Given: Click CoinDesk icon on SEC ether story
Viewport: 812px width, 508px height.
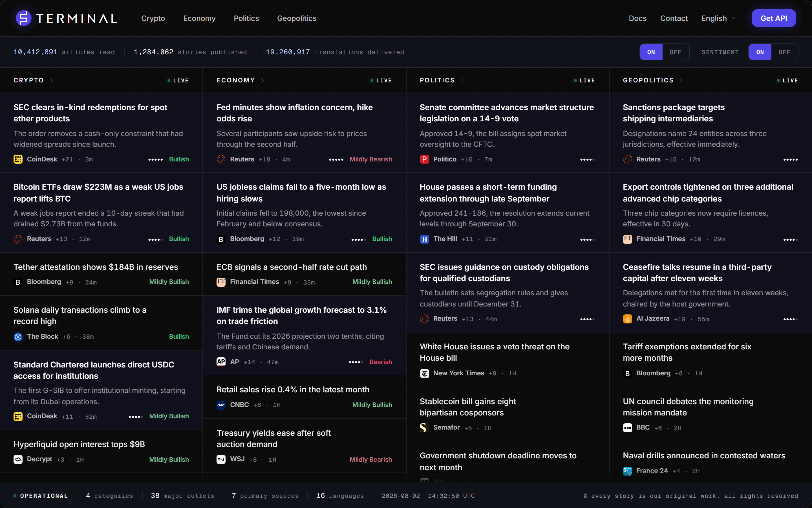Looking at the screenshot, I should 18,159.
